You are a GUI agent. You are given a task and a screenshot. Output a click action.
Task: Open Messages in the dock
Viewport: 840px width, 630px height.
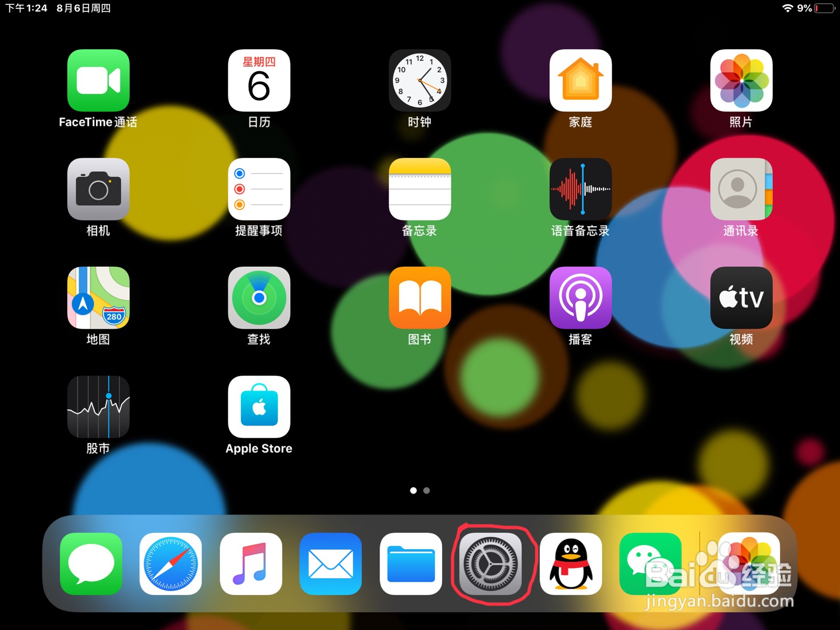point(91,564)
